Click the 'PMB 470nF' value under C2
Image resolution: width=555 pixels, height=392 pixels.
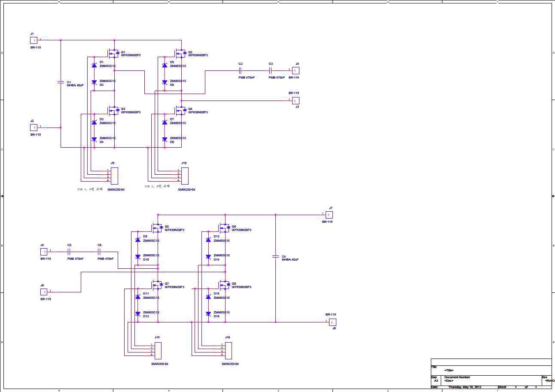[x=247, y=78]
